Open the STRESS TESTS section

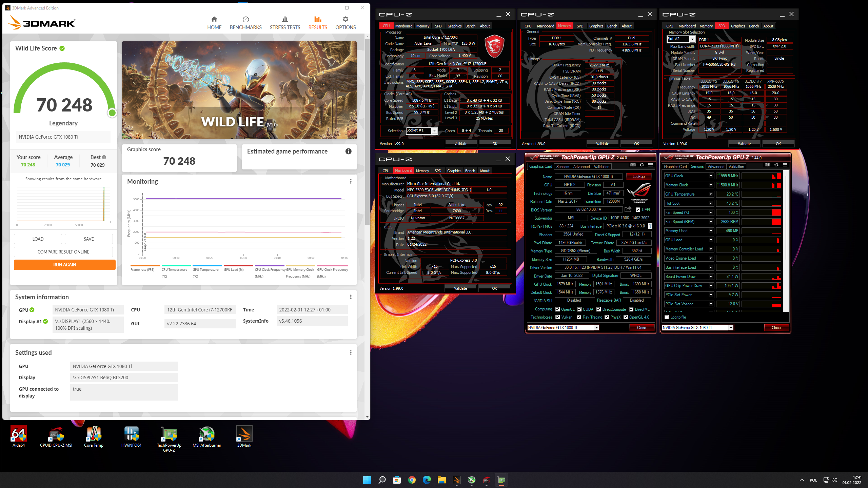click(x=285, y=23)
